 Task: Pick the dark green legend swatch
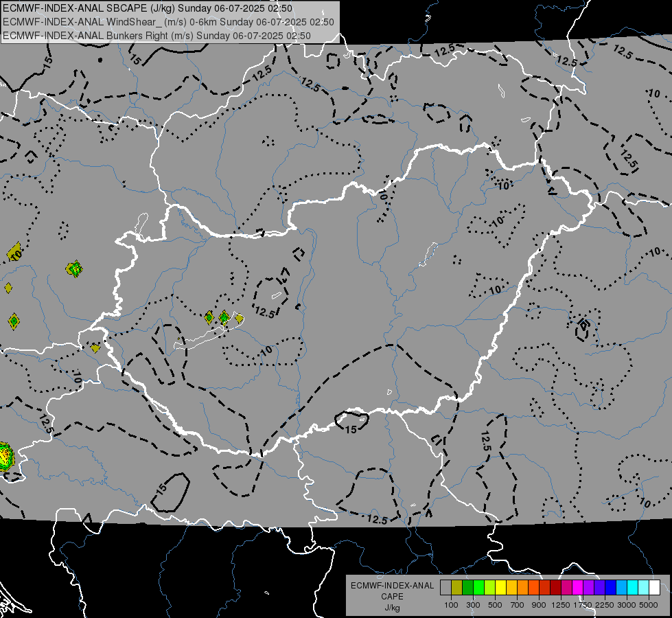click(x=467, y=587)
